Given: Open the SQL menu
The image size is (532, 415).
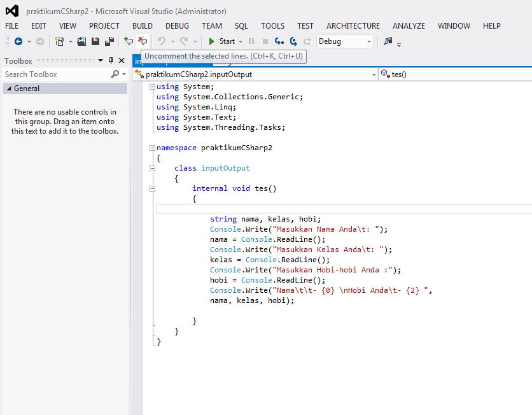Looking at the screenshot, I should (241, 26).
